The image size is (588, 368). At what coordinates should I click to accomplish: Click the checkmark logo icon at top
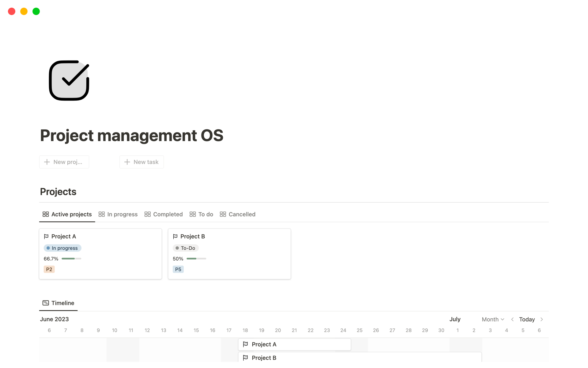(x=70, y=81)
